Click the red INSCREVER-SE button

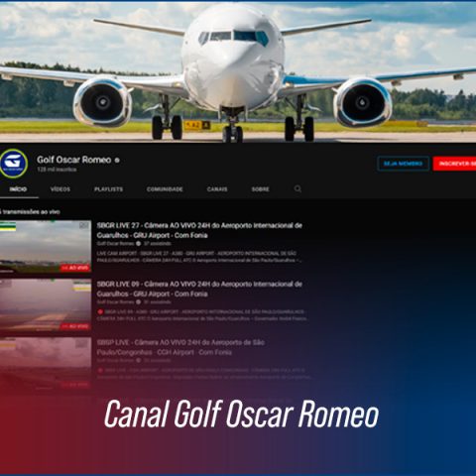(x=454, y=164)
